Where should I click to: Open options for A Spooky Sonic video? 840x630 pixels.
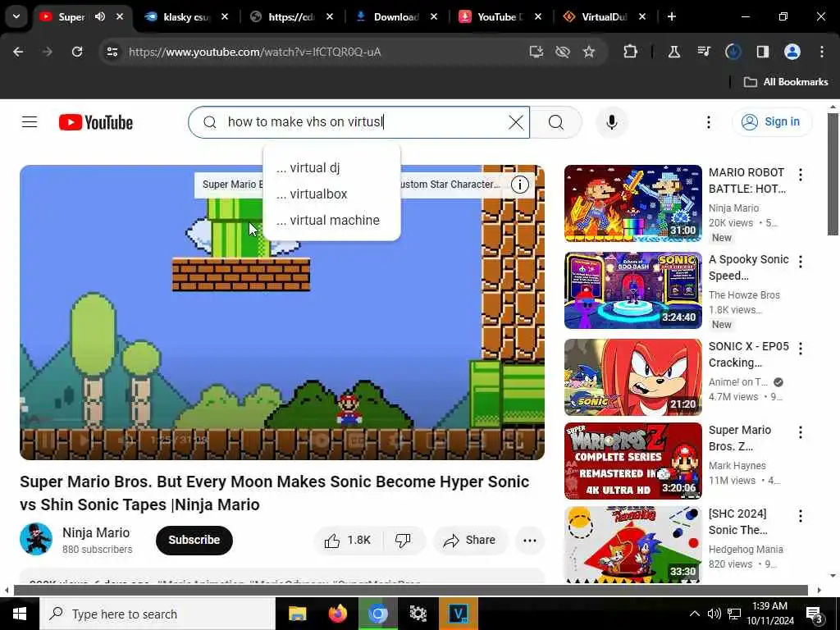(801, 262)
